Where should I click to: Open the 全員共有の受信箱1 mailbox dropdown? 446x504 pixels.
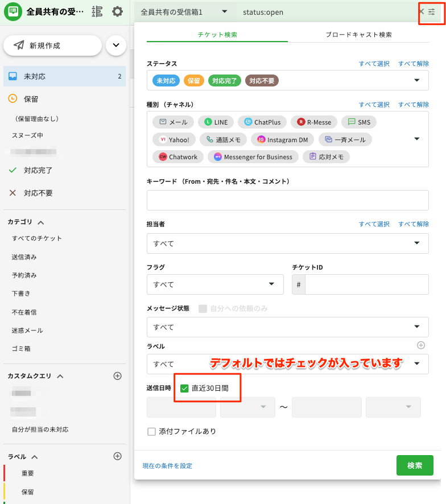(185, 12)
